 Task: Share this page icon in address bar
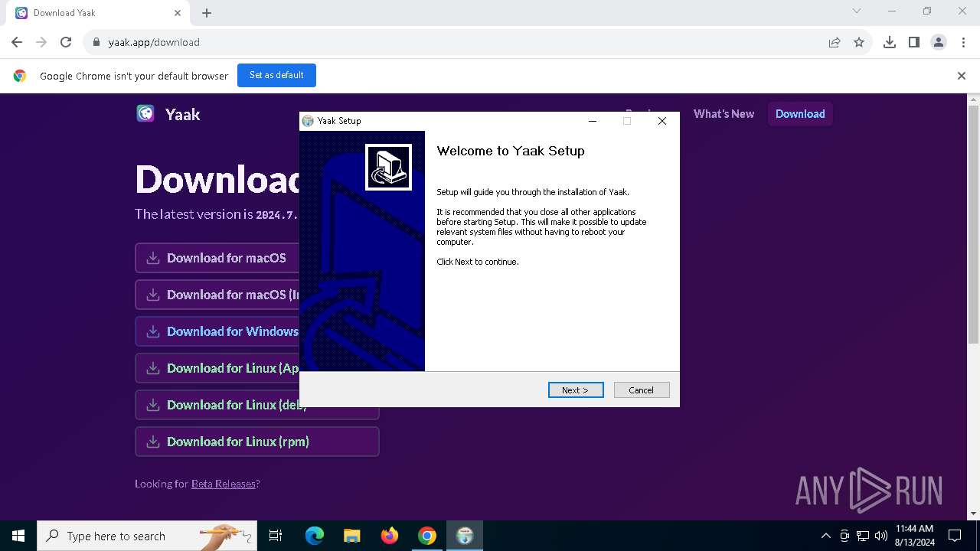click(x=835, y=42)
